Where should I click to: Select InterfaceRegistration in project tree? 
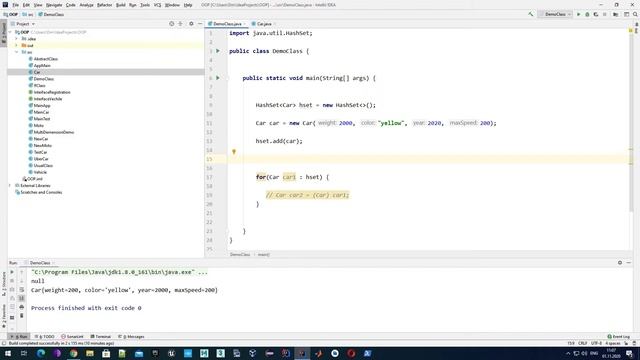point(52,92)
